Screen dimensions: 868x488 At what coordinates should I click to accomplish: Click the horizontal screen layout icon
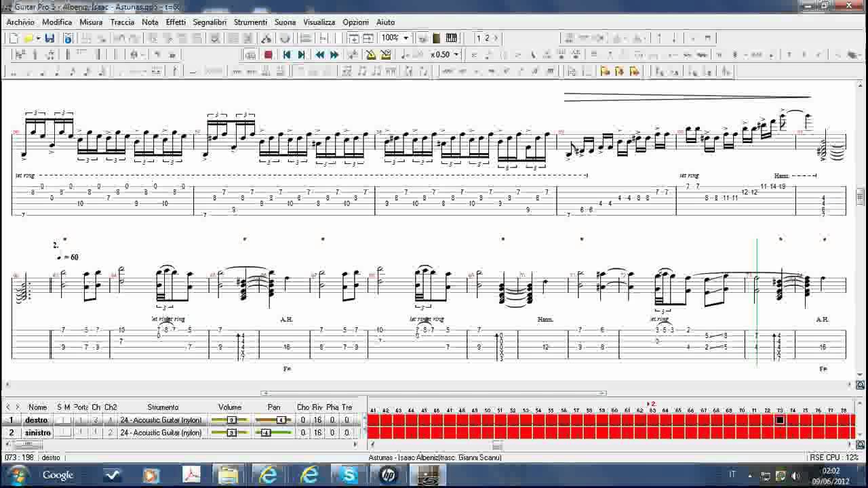point(368,38)
